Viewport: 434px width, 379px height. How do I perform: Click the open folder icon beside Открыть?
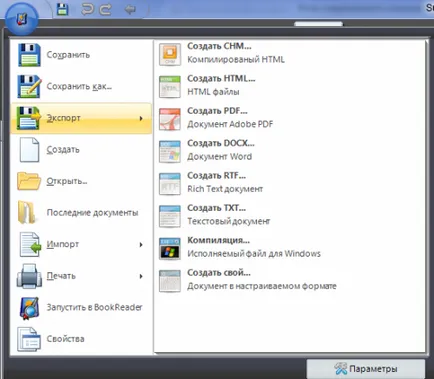29,181
